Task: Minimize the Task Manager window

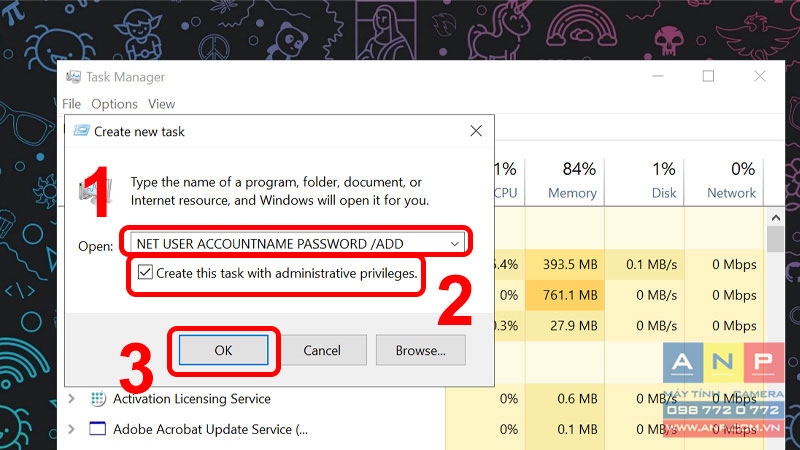Action: click(x=658, y=77)
